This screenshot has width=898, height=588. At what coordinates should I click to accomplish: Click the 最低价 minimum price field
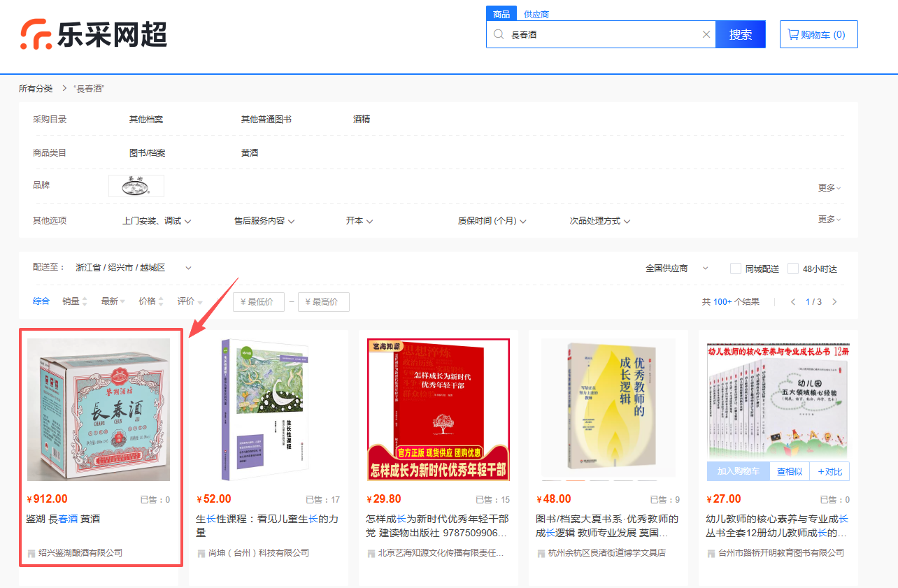259,302
